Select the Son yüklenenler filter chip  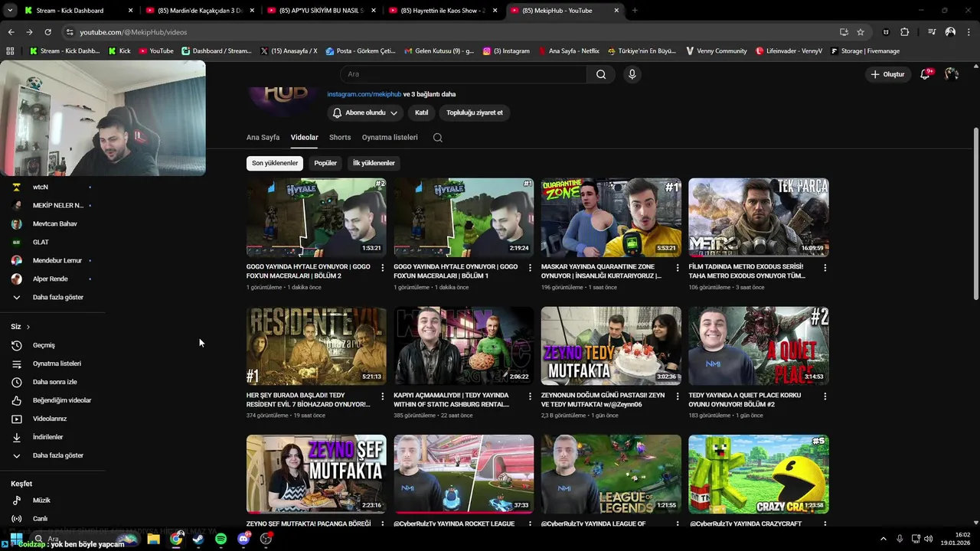(x=275, y=163)
